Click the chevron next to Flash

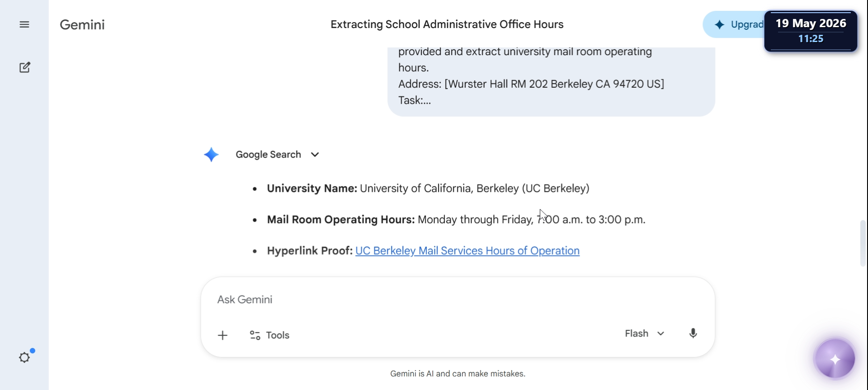pos(660,333)
